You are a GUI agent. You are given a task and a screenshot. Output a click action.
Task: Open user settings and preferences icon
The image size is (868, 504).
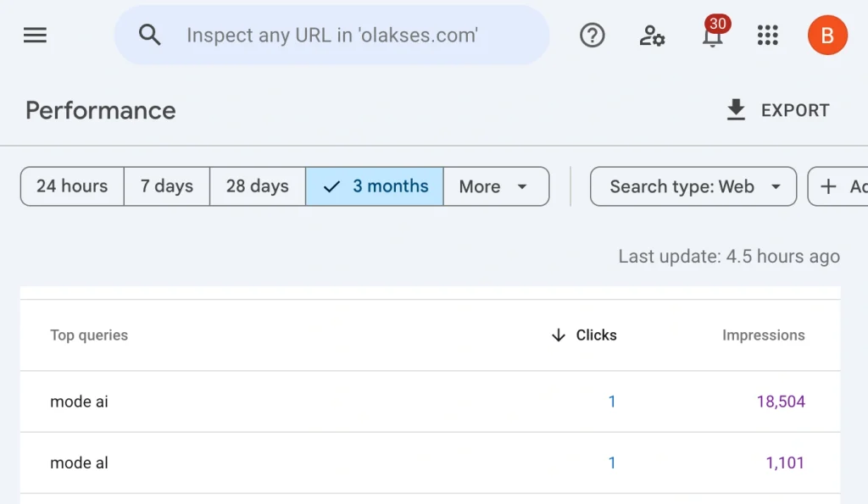click(651, 36)
